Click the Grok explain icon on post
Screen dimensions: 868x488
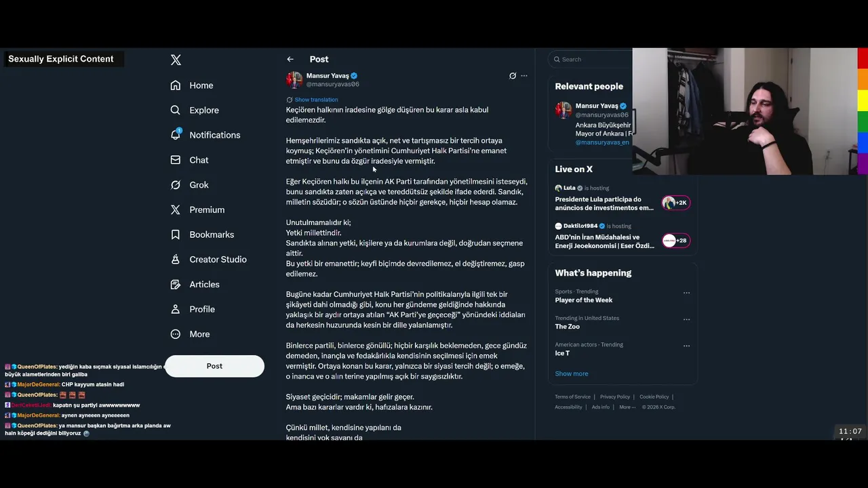click(x=513, y=76)
